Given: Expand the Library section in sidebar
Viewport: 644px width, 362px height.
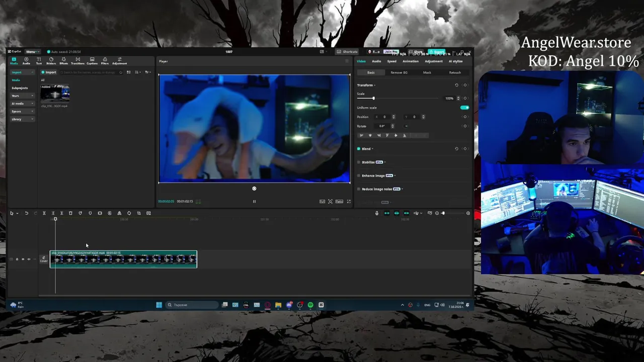Looking at the screenshot, I should click(33, 119).
